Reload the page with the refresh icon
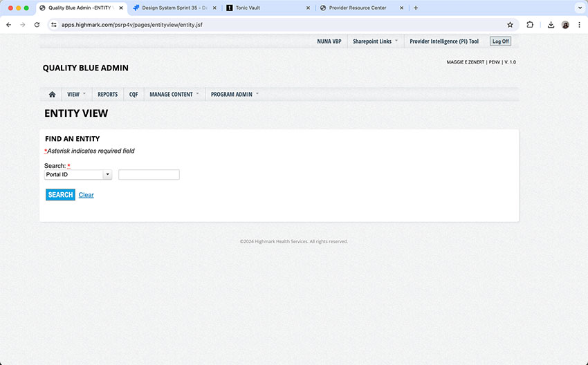 (37, 24)
